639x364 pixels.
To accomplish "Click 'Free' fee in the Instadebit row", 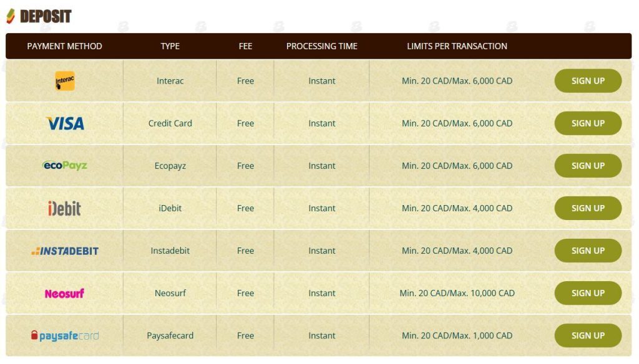I will click(245, 251).
